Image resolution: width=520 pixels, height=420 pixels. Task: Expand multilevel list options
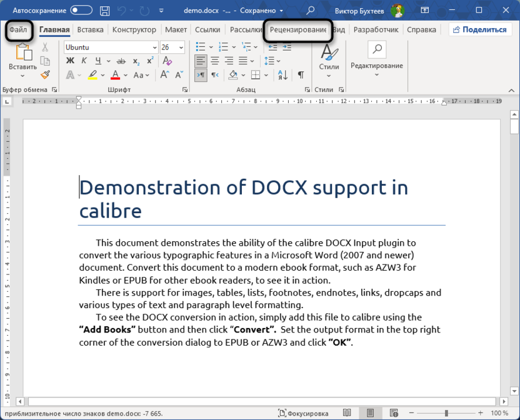tap(256, 47)
